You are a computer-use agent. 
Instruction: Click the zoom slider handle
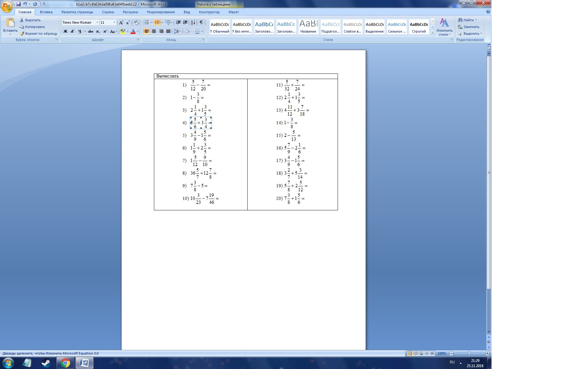click(469, 353)
